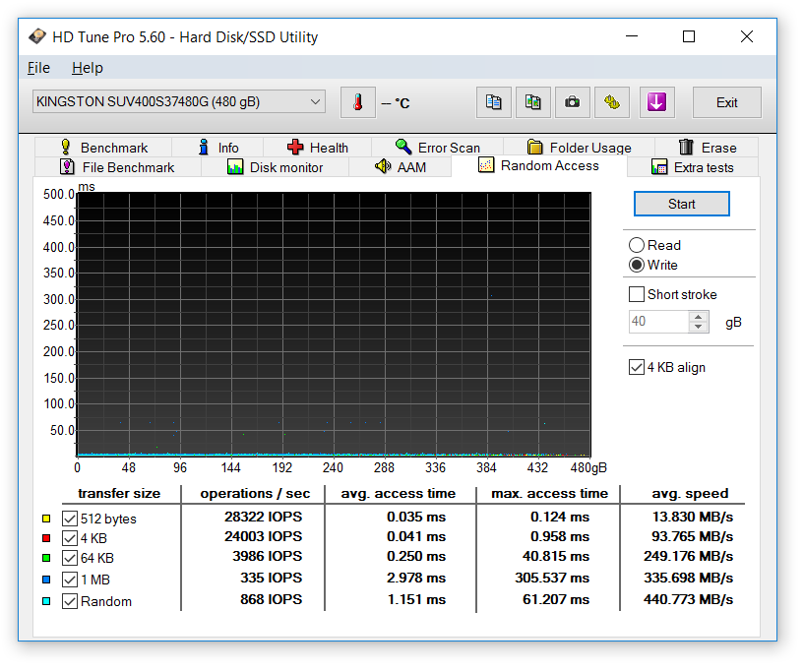Uncheck the 4 KB transfer size checkbox
Viewport: 804px width, 672px height.
click(70, 538)
